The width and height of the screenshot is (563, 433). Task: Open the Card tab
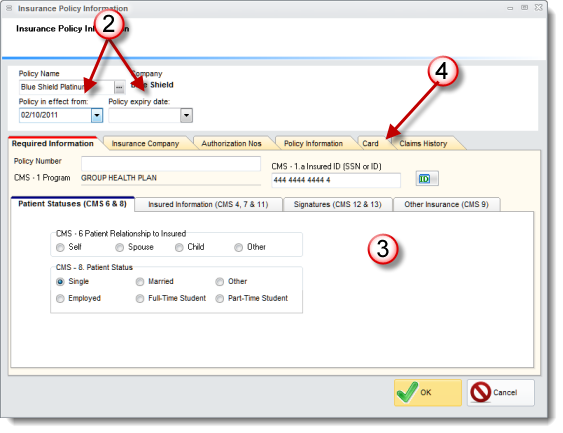370,144
